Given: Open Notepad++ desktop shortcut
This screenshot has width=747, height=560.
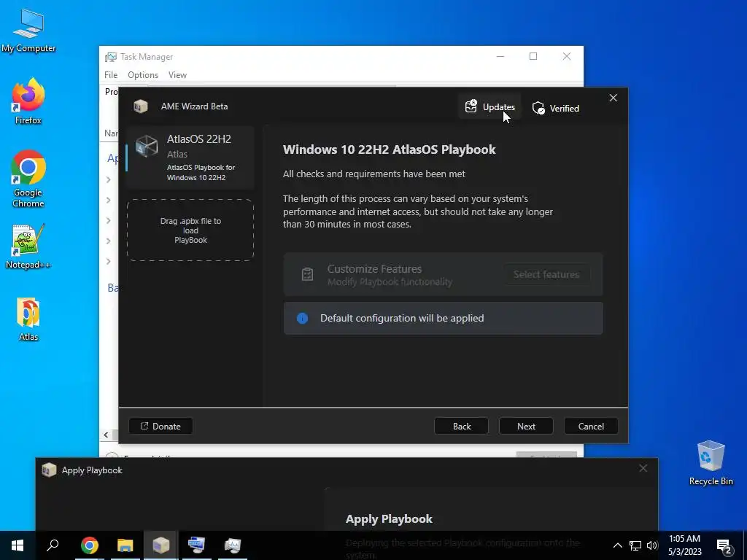Looking at the screenshot, I should [28, 246].
